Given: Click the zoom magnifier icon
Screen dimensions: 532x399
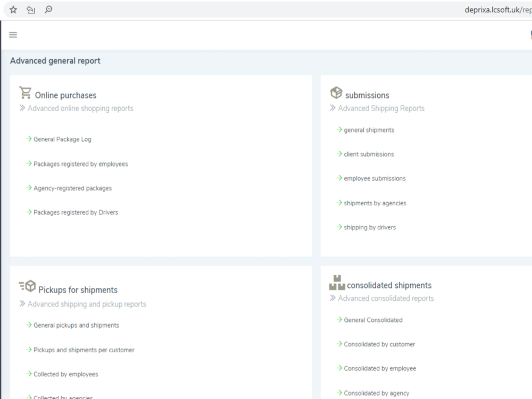Looking at the screenshot, I should 48,10.
